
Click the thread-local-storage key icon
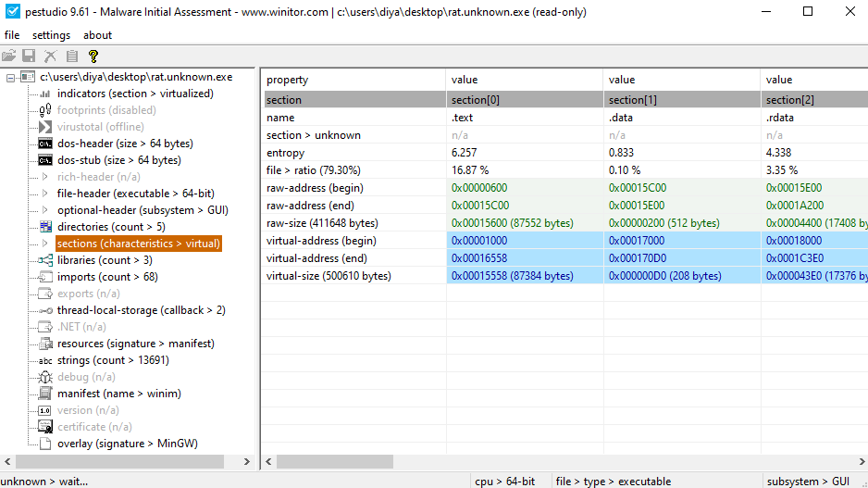(45, 310)
